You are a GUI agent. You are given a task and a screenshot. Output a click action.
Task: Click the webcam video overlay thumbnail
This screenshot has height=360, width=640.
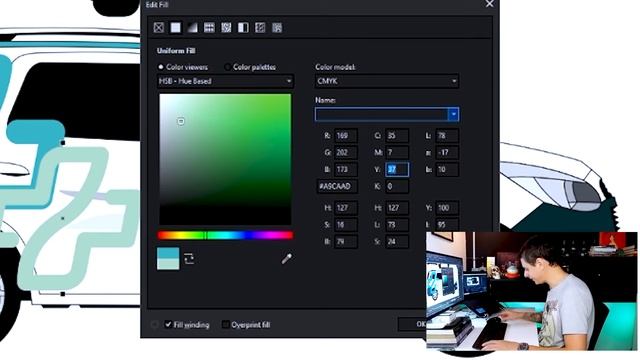[x=531, y=291]
